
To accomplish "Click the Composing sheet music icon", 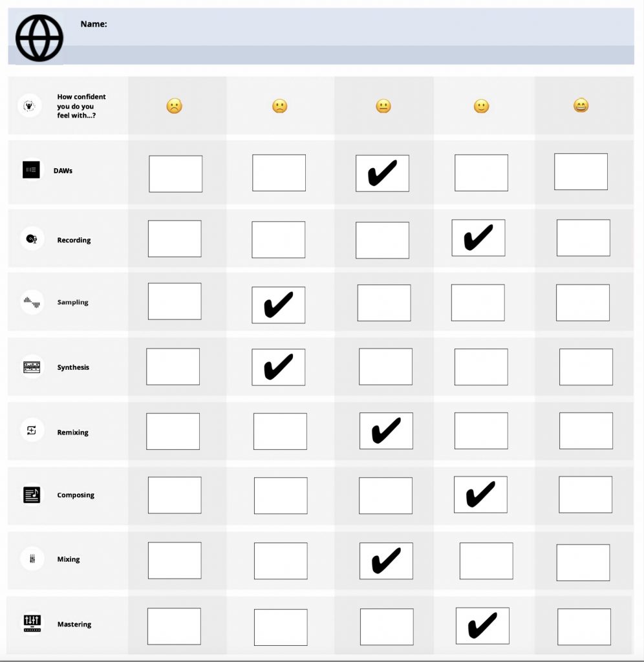I will (32, 495).
